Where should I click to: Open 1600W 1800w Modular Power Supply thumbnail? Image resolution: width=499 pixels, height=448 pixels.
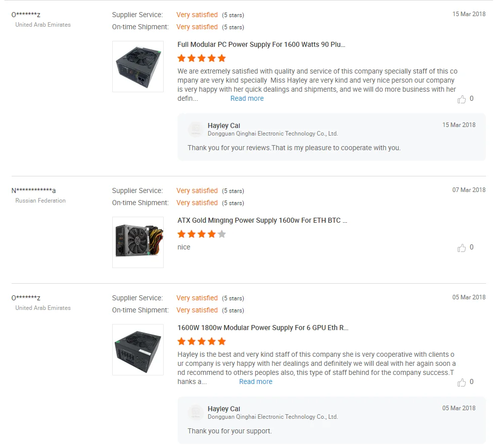pyautogui.click(x=138, y=350)
